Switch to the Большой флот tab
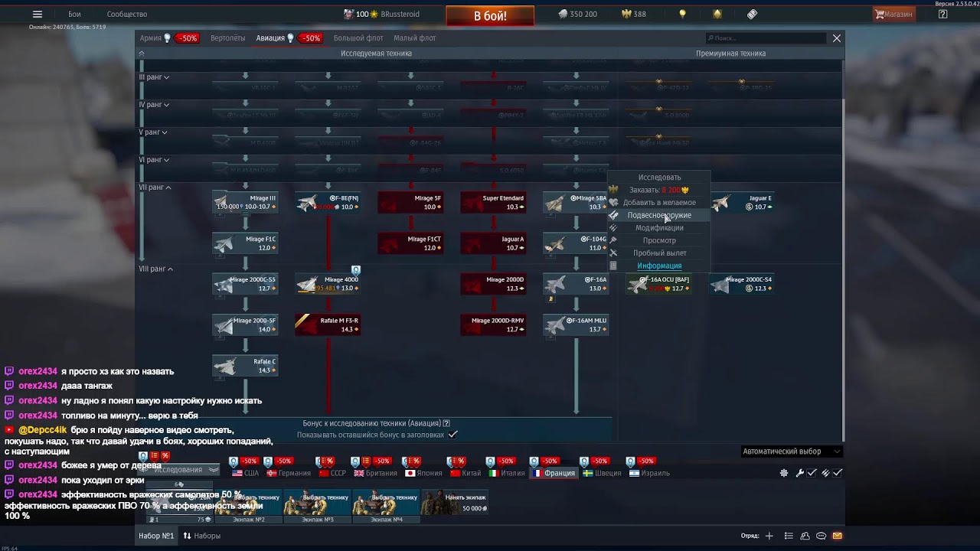 pos(358,37)
